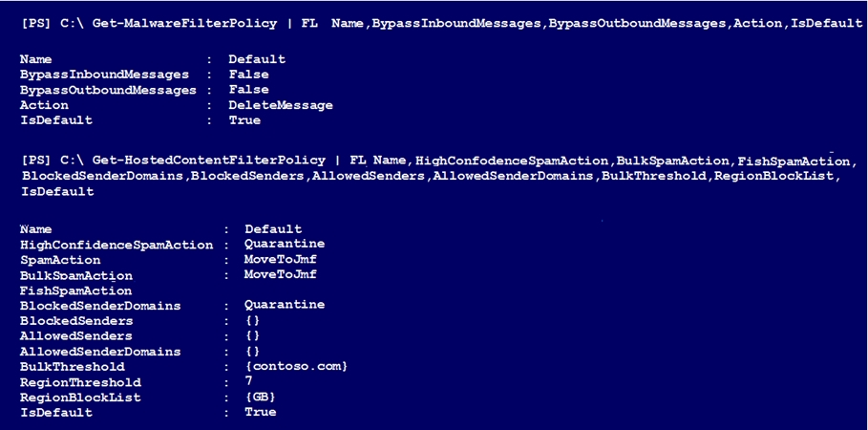The image size is (868, 430).
Task: Click the SpamAction property label
Action: pos(60,260)
